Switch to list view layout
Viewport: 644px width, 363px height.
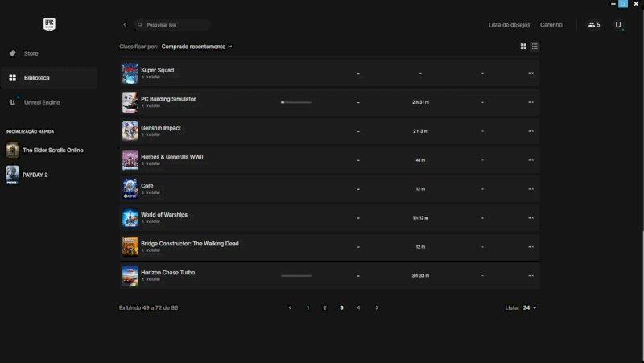(x=535, y=47)
